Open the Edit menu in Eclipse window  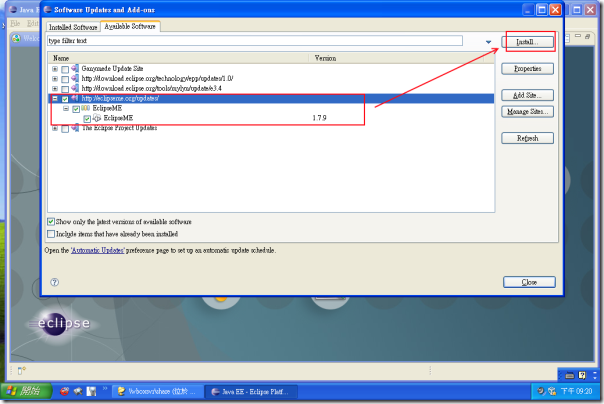pyautogui.click(x=32, y=23)
